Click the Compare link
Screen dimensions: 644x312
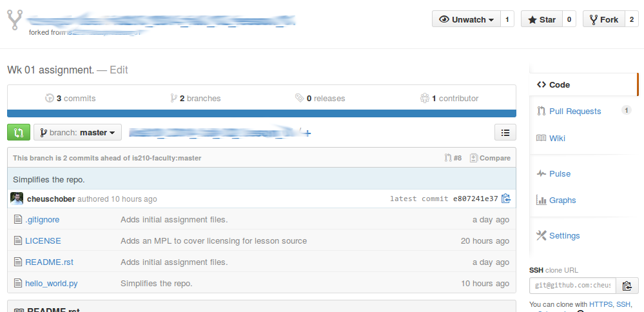coord(490,158)
